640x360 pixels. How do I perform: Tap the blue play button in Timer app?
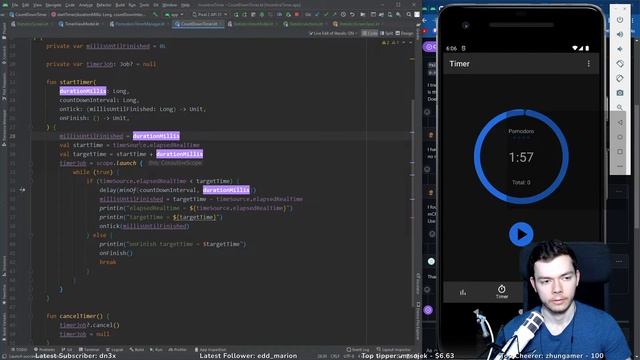(x=521, y=234)
